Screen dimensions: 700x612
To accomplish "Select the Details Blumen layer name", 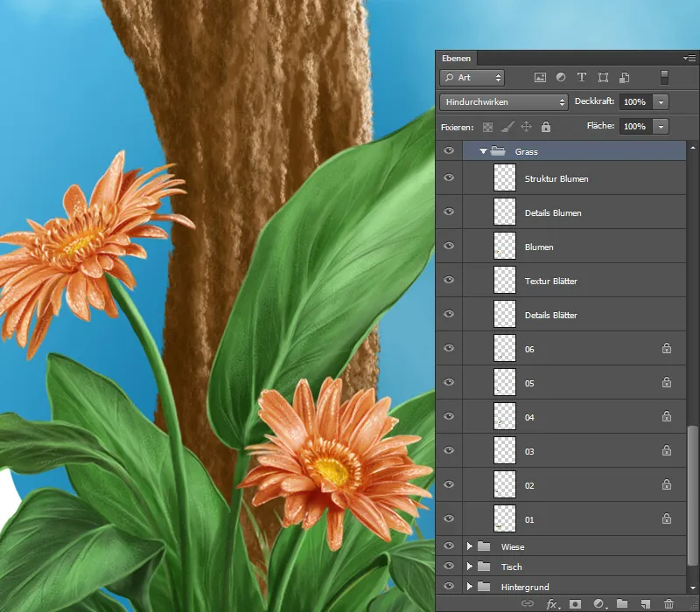I will [553, 213].
